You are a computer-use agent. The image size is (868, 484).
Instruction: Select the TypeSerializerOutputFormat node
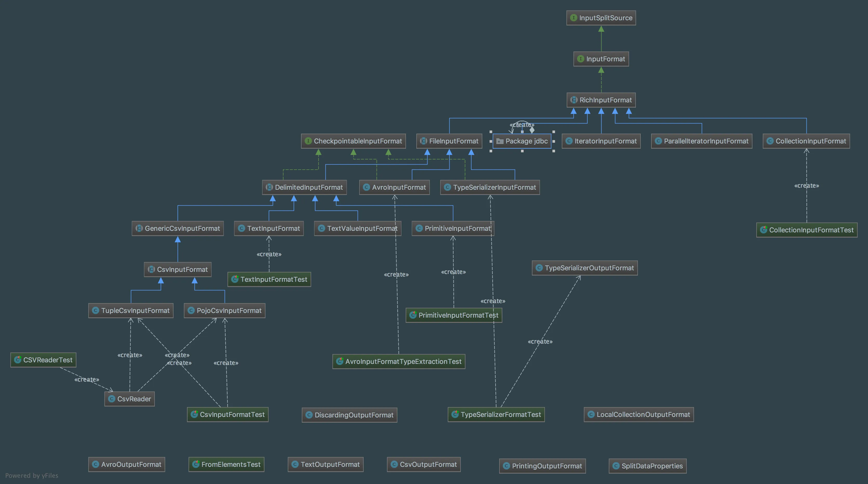point(585,268)
